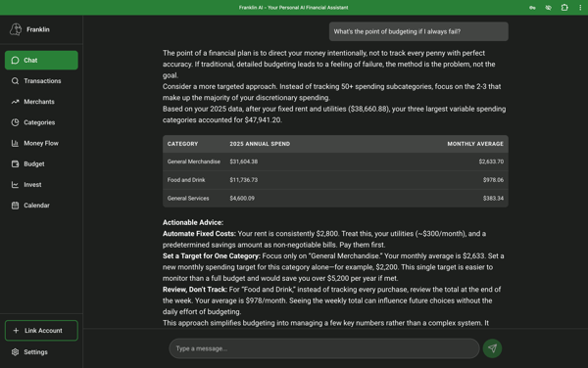Click the Franklin logo icon

tap(16, 29)
